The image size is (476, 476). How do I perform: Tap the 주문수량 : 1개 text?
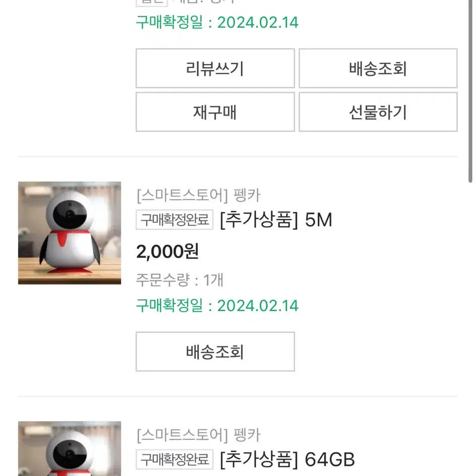180,280
